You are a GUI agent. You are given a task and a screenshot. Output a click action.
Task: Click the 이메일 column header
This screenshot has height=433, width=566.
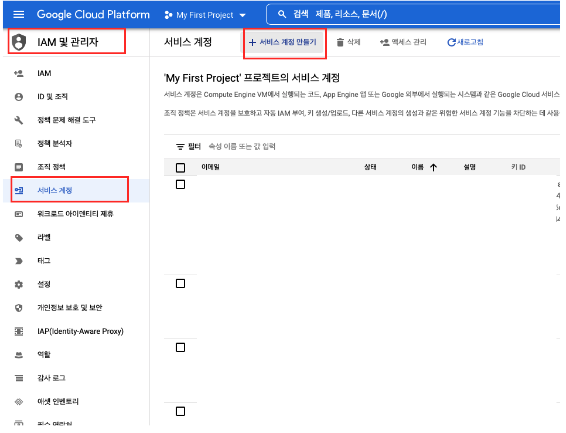[x=210, y=167]
